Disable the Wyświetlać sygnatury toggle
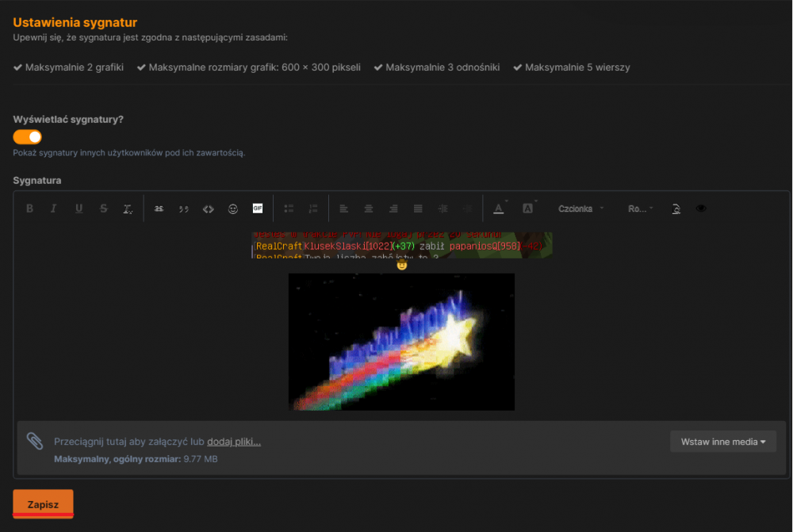 (x=27, y=136)
